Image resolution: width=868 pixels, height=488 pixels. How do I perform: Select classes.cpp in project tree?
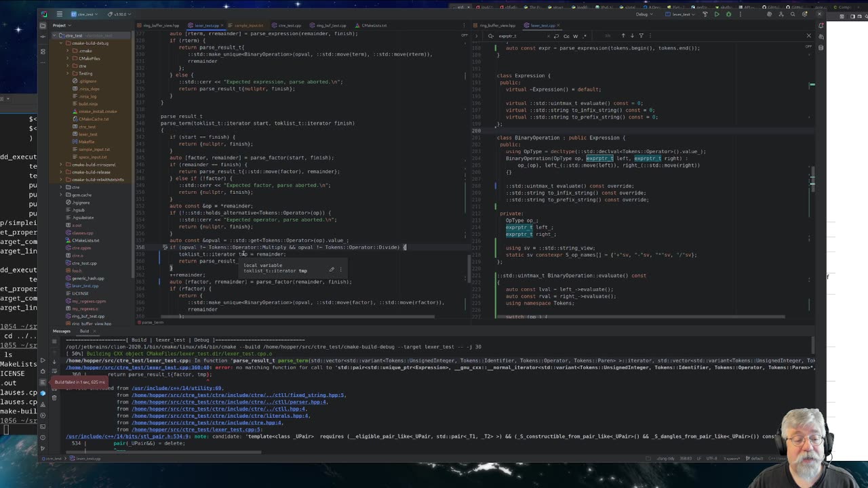click(x=79, y=233)
